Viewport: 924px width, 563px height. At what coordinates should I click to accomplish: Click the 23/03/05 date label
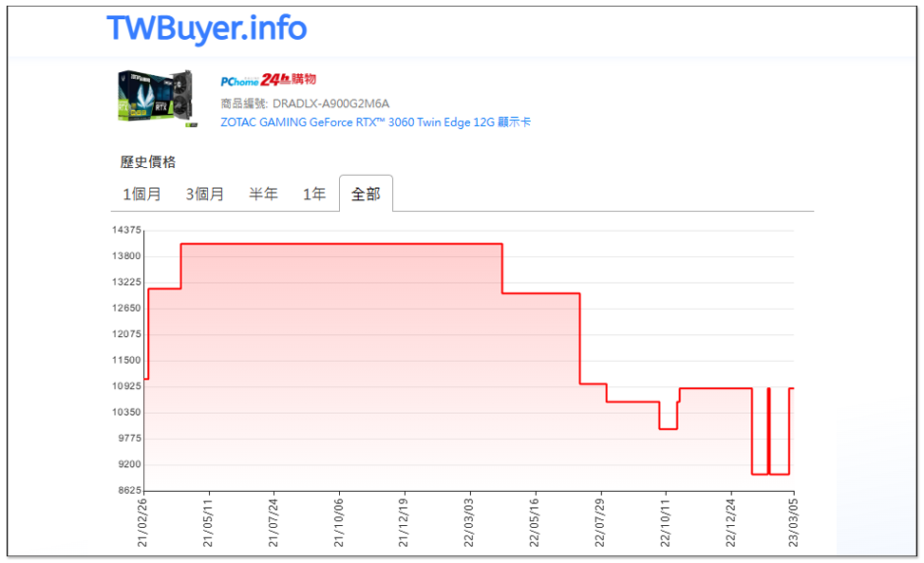(x=793, y=523)
